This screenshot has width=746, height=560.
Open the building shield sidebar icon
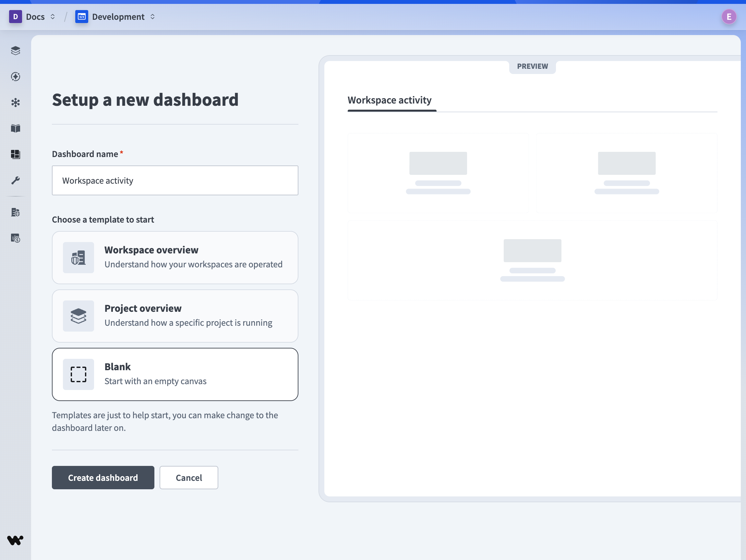click(16, 213)
